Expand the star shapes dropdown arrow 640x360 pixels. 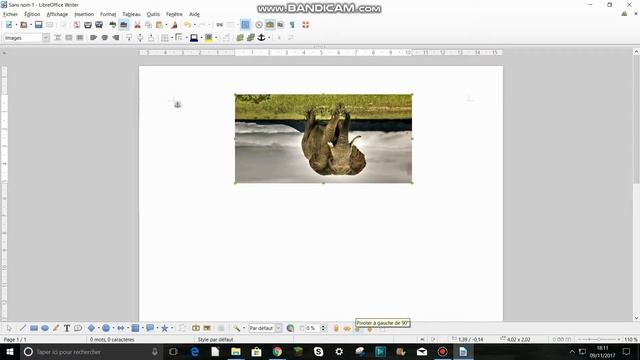172,328
